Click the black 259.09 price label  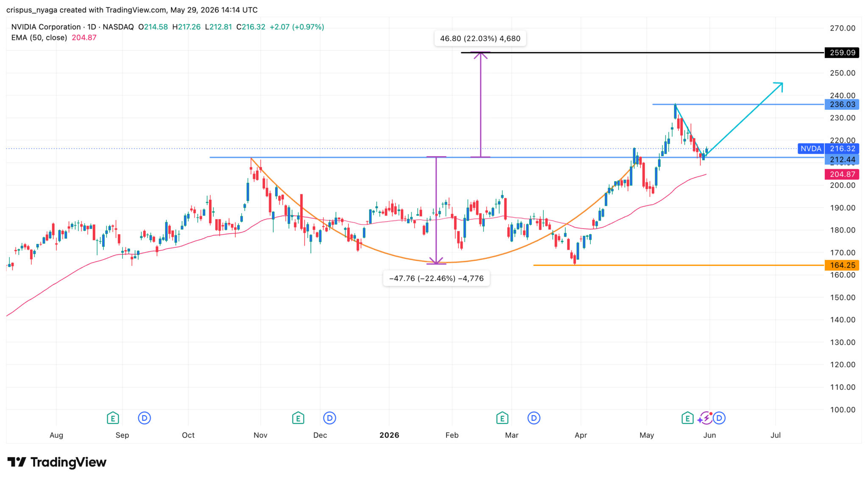coord(842,53)
